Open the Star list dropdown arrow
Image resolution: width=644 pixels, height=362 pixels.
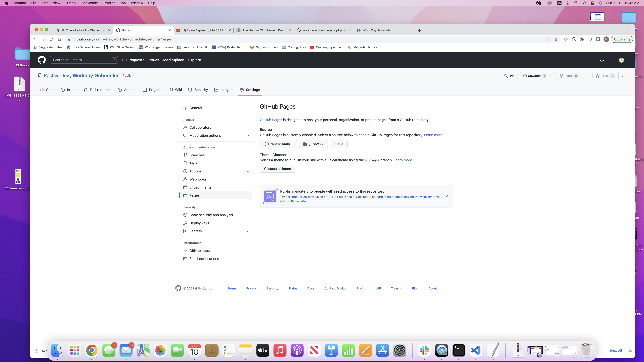[x=622, y=76]
